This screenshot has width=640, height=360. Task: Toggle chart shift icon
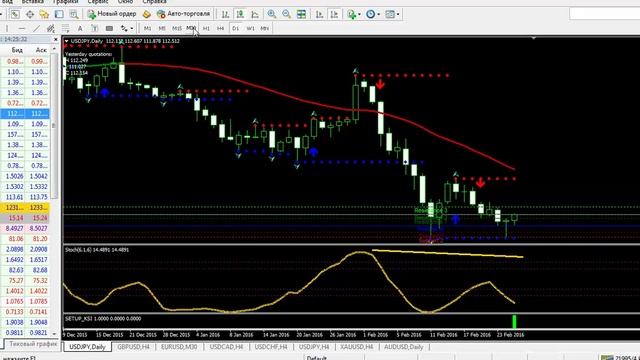click(x=334, y=14)
